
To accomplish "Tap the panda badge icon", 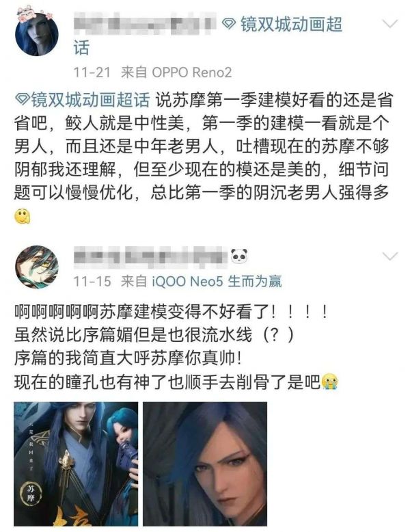I will coord(239,256).
